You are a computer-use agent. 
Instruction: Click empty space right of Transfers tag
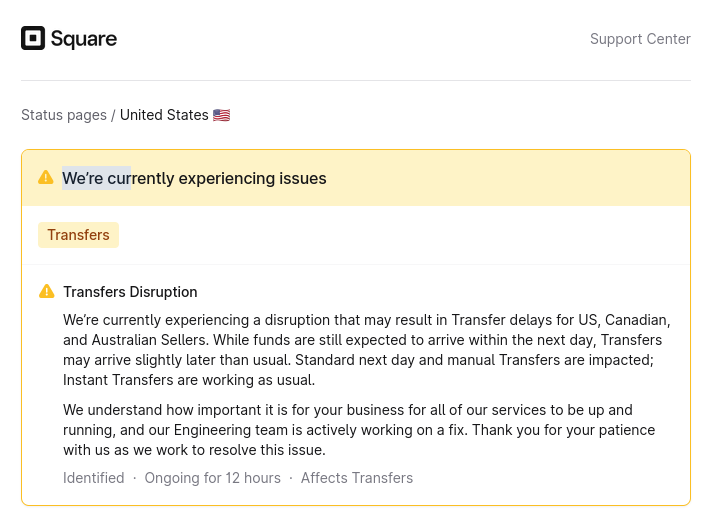pos(400,235)
